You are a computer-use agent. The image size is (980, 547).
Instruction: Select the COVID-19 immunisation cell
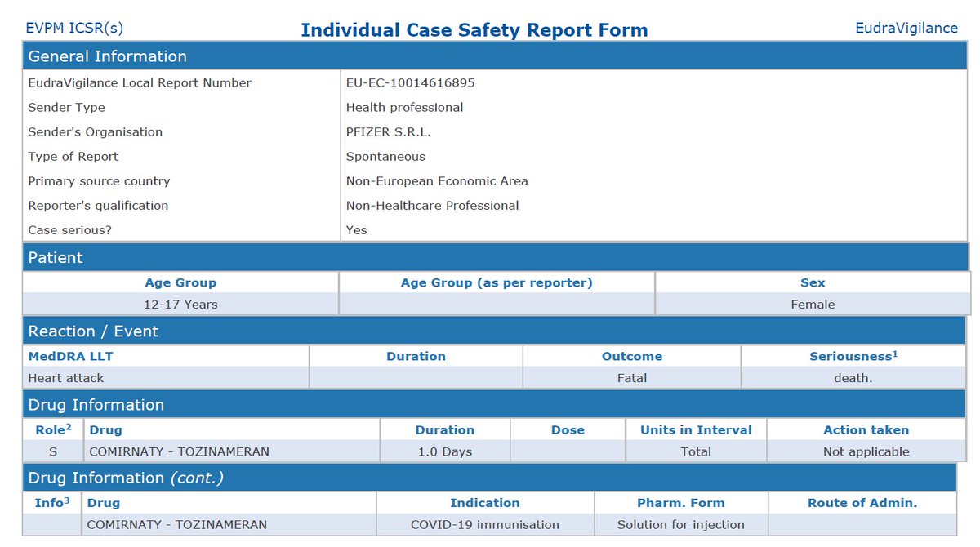click(484, 524)
